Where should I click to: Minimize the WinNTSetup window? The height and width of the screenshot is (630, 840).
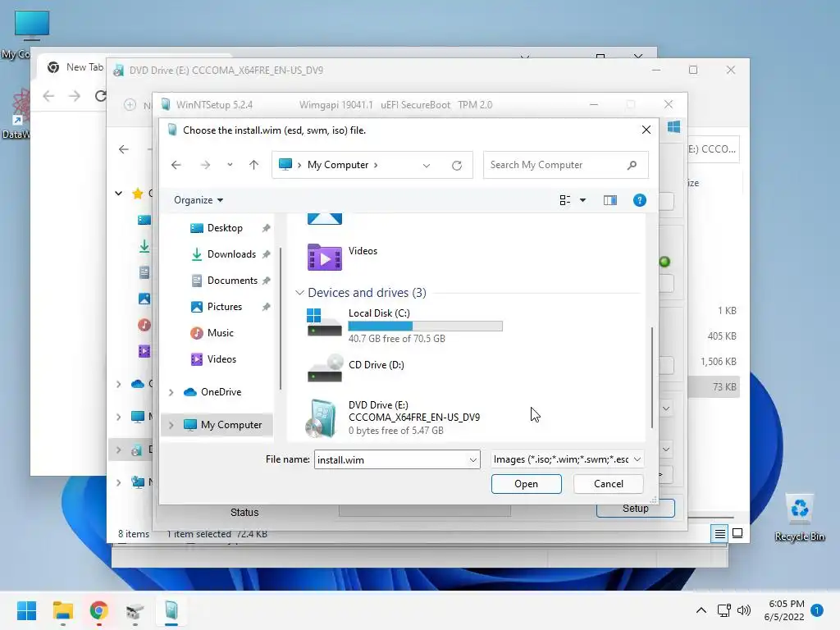point(594,104)
